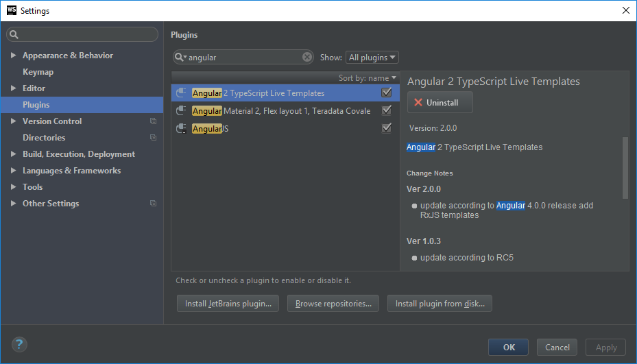This screenshot has width=637, height=364.
Task: Click the Angular Material 2 plugin icon
Action: 181,110
